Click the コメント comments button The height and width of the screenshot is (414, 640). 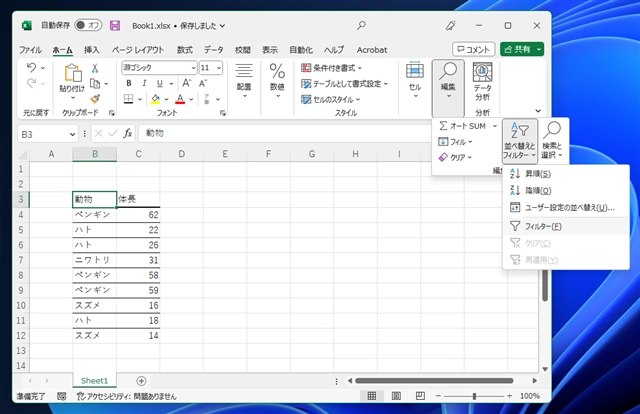tap(474, 49)
